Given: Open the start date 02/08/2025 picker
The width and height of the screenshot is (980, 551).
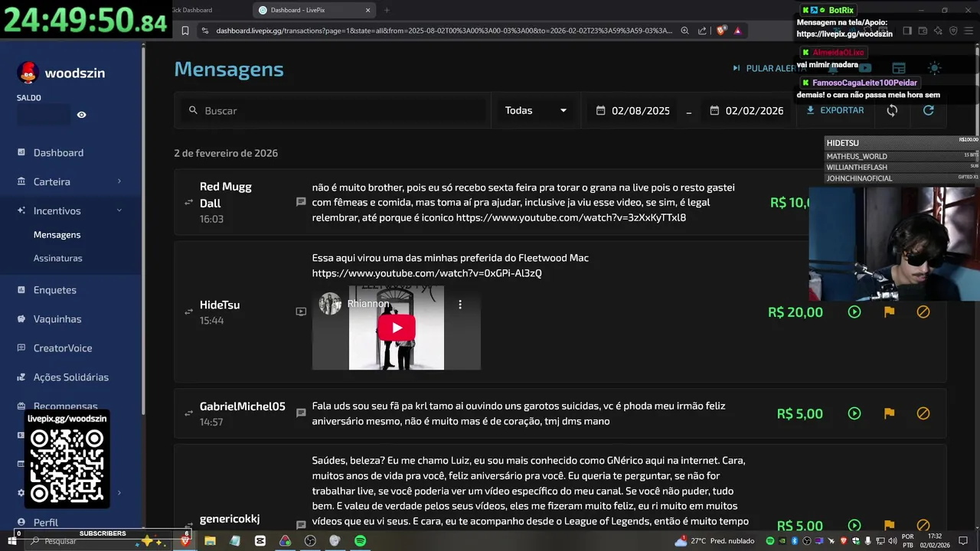Looking at the screenshot, I should point(634,110).
